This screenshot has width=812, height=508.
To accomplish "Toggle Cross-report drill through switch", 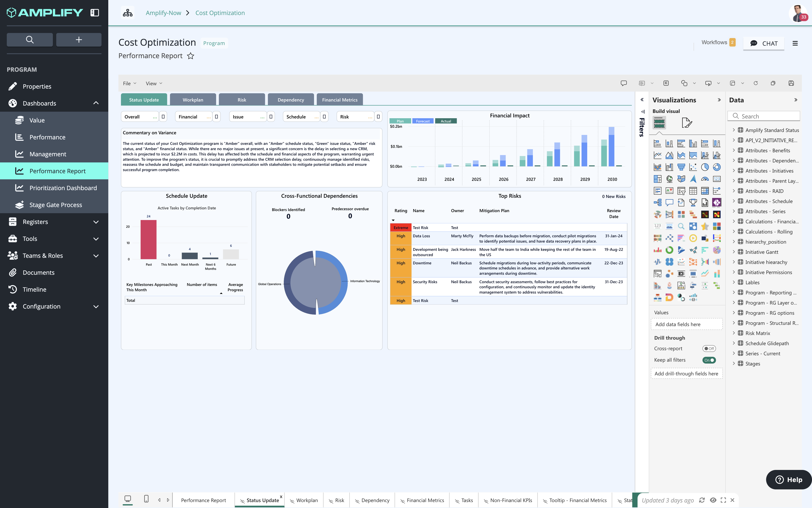I will pos(709,349).
